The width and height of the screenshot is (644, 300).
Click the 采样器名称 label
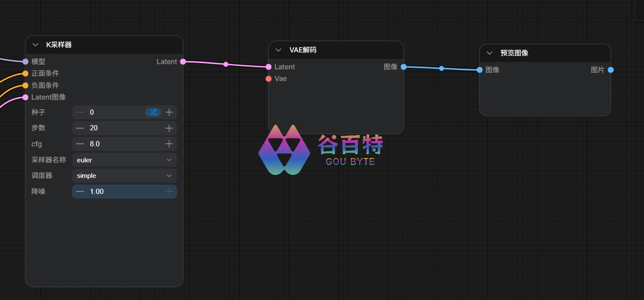(49, 160)
